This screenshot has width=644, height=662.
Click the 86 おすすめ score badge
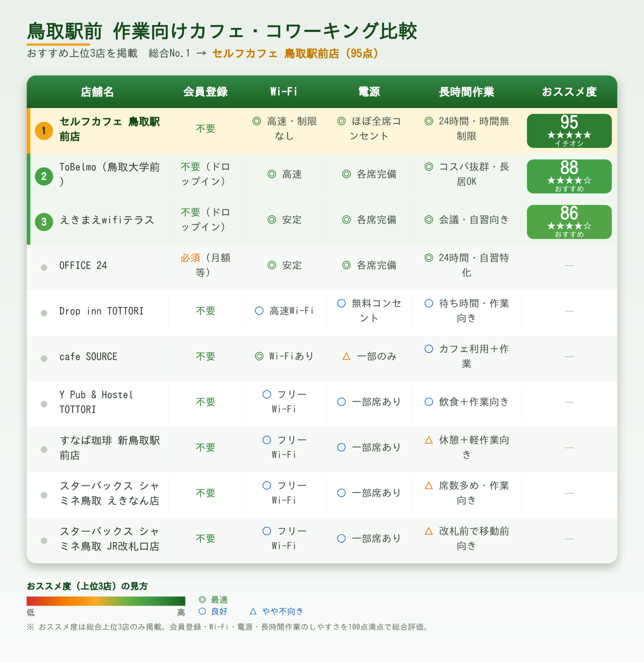[569, 222]
